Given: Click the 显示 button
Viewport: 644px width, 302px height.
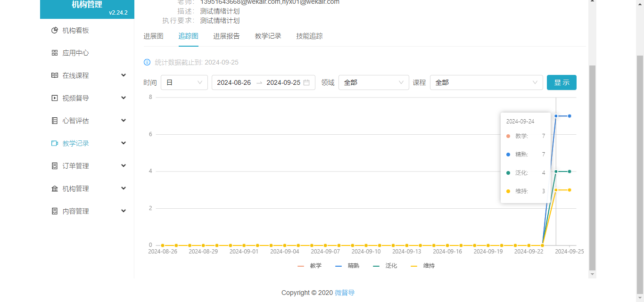Looking at the screenshot, I should pyautogui.click(x=561, y=82).
